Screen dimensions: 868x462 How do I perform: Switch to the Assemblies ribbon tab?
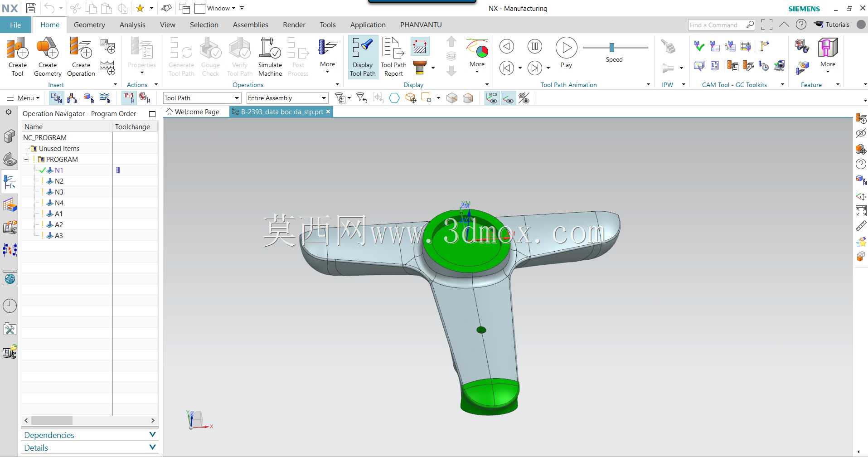[250, 25]
